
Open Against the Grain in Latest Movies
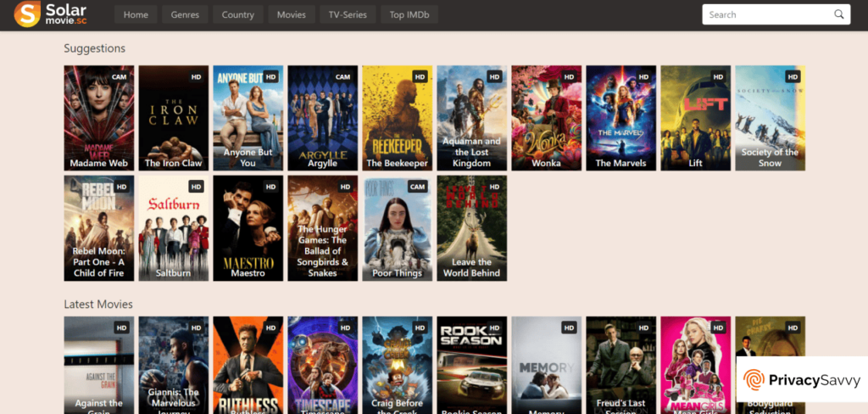[99, 366]
